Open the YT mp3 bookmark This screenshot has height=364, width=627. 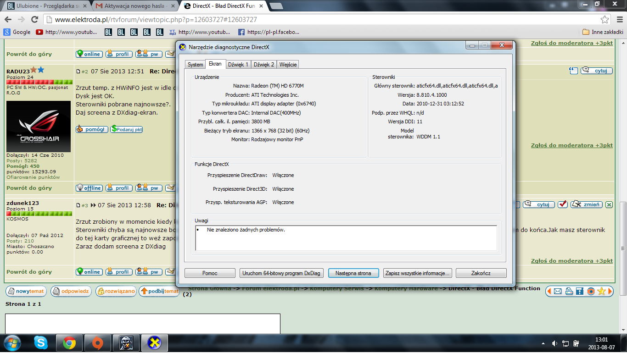coord(200,32)
